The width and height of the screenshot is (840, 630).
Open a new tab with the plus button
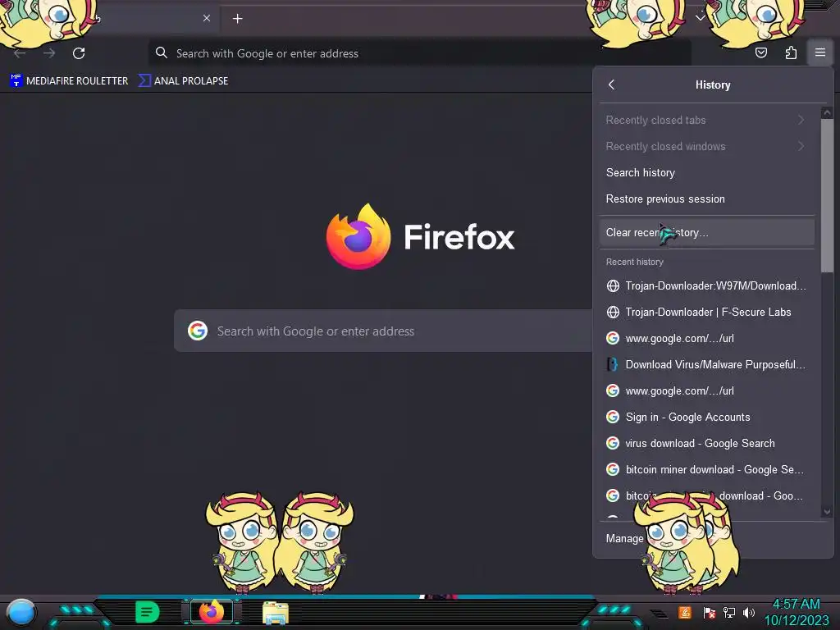(x=237, y=19)
